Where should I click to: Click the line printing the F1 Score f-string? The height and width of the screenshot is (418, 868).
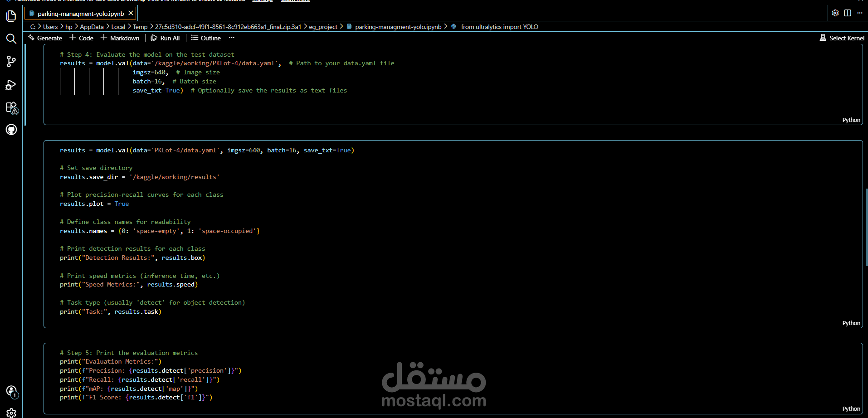tap(136, 398)
